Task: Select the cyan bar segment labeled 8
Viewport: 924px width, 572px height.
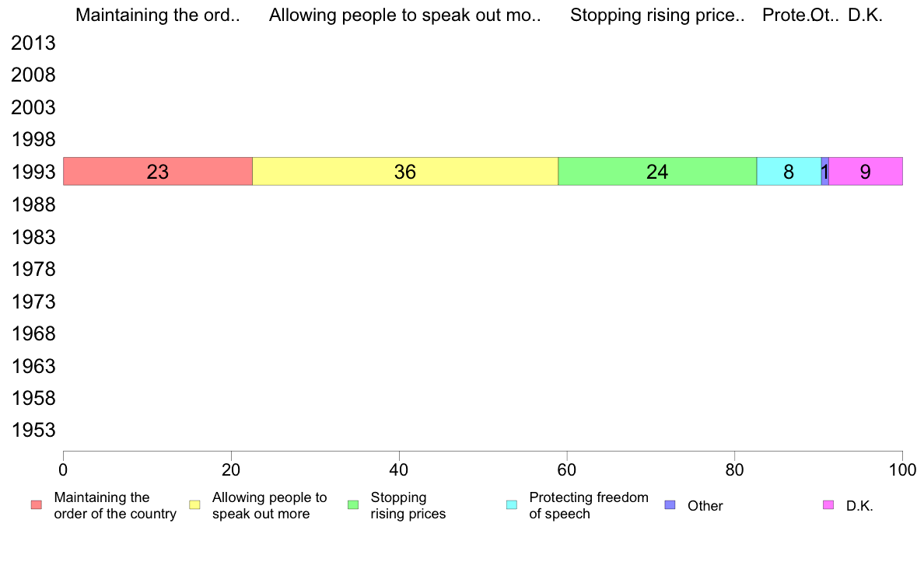Action: 789,172
